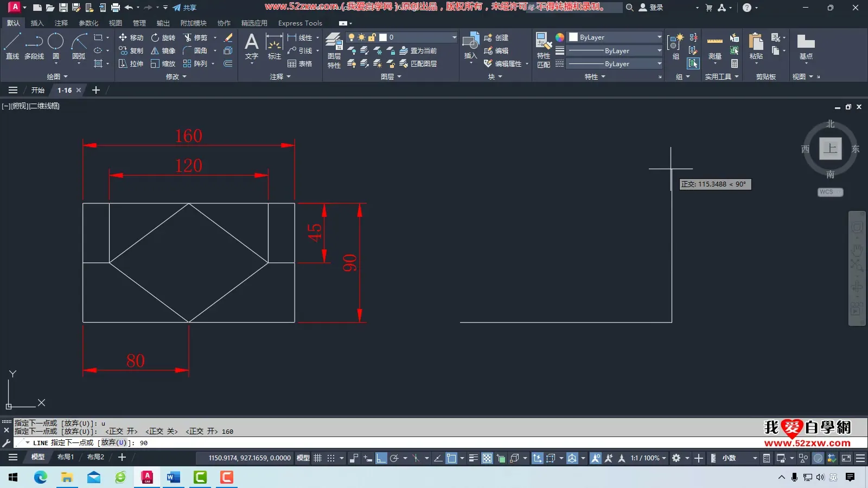Toggle the layer 0 lightbulb on/off

click(352, 37)
